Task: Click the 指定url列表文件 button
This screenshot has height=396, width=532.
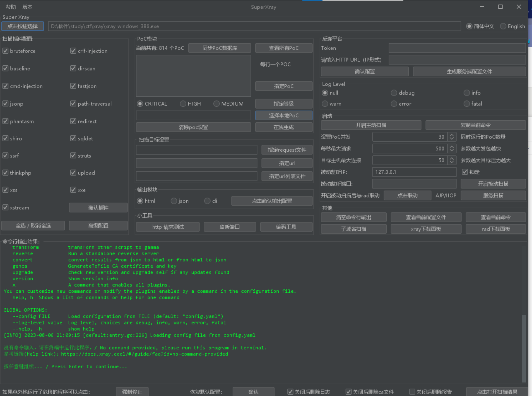Action: click(x=287, y=176)
